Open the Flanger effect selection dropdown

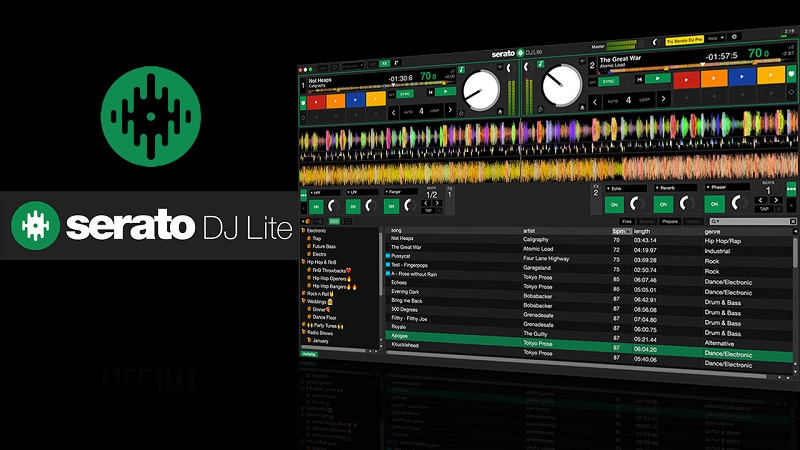[x=401, y=192]
